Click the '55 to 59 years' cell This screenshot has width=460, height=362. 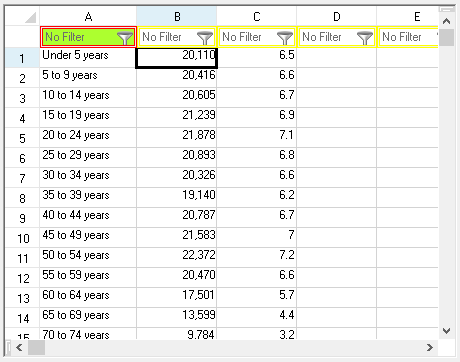pyautogui.click(x=88, y=278)
